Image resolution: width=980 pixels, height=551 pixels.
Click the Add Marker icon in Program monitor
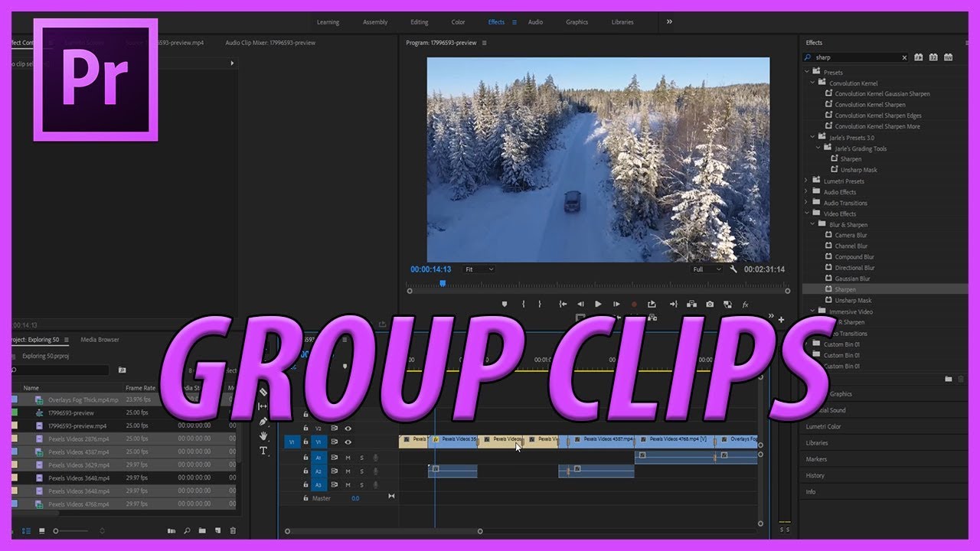(x=505, y=304)
